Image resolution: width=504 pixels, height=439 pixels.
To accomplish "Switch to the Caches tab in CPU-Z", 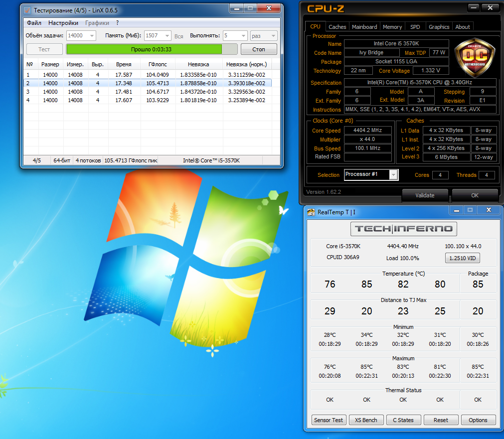I will (x=337, y=27).
